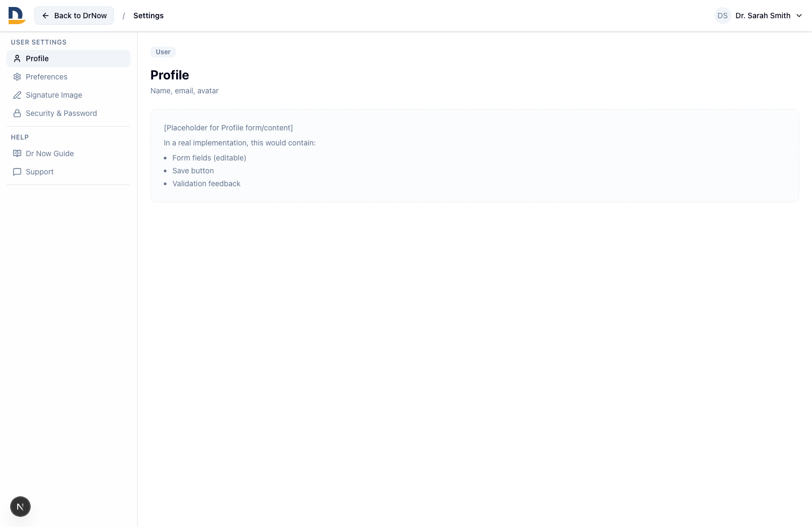This screenshot has height=527, width=812.
Task: Click the HELP section label
Action: click(20, 137)
